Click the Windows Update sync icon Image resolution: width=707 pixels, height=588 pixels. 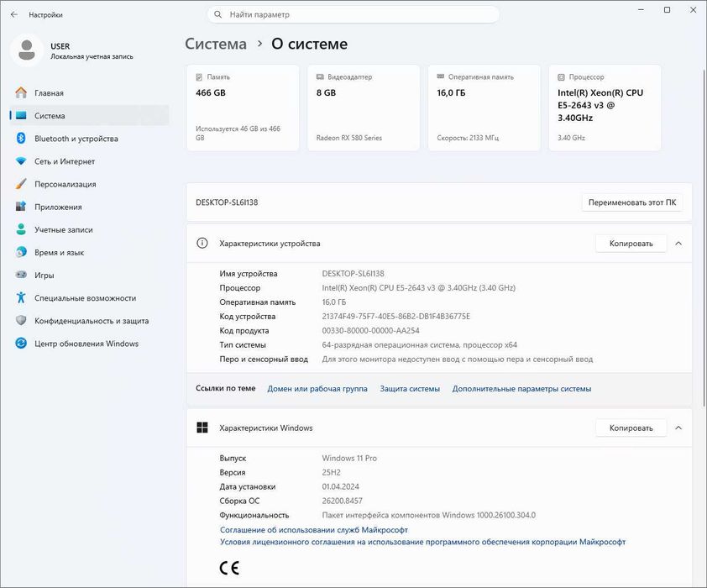[x=21, y=344]
